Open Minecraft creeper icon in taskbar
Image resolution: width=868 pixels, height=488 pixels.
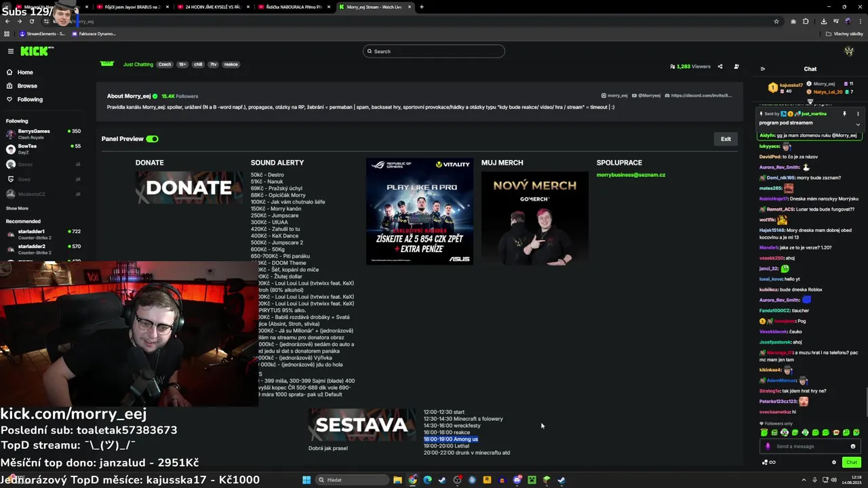[x=532, y=480]
